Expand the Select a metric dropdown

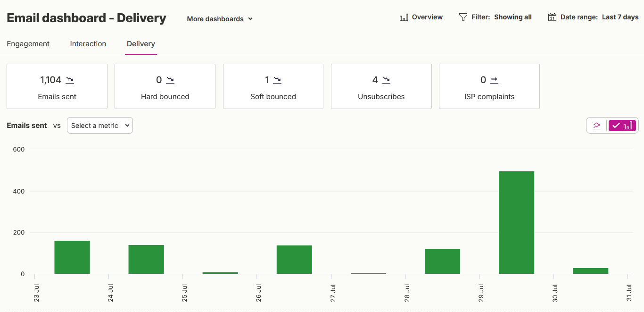pos(100,126)
